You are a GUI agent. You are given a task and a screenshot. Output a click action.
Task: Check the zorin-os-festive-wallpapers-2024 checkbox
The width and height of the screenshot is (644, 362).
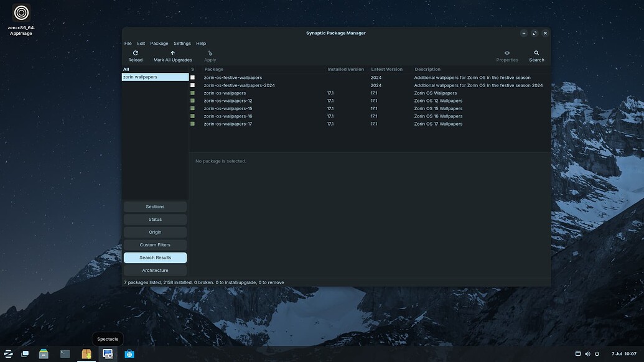coord(192,85)
